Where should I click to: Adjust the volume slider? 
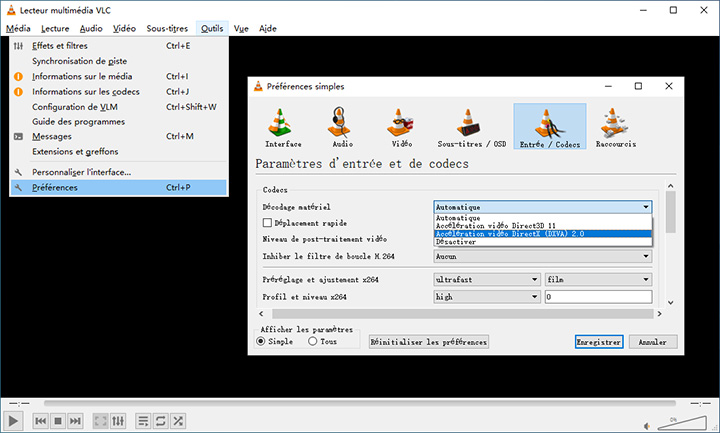coord(682,422)
